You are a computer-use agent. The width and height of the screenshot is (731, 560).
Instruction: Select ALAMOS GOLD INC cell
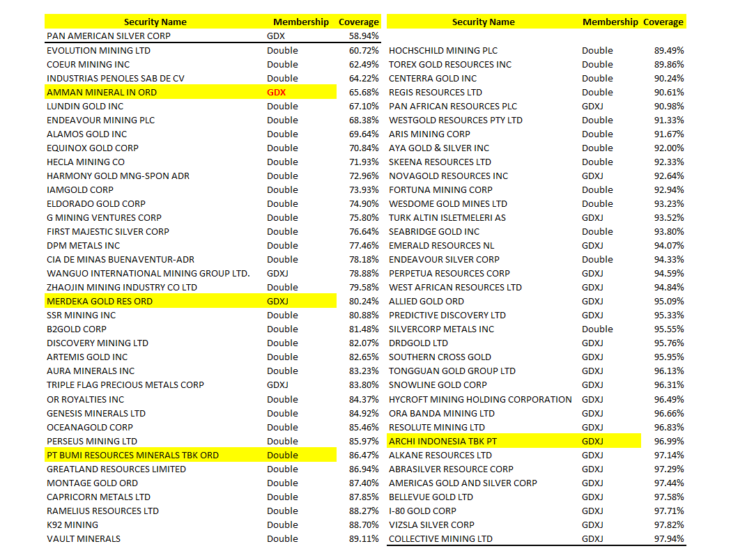pyautogui.click(x=86, y=134)
